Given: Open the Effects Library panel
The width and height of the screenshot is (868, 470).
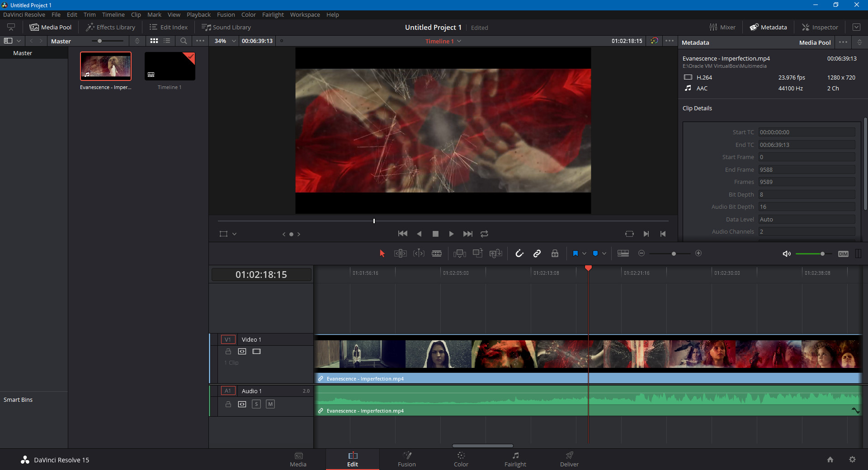Looking at the screenshot, I should 111,27.
